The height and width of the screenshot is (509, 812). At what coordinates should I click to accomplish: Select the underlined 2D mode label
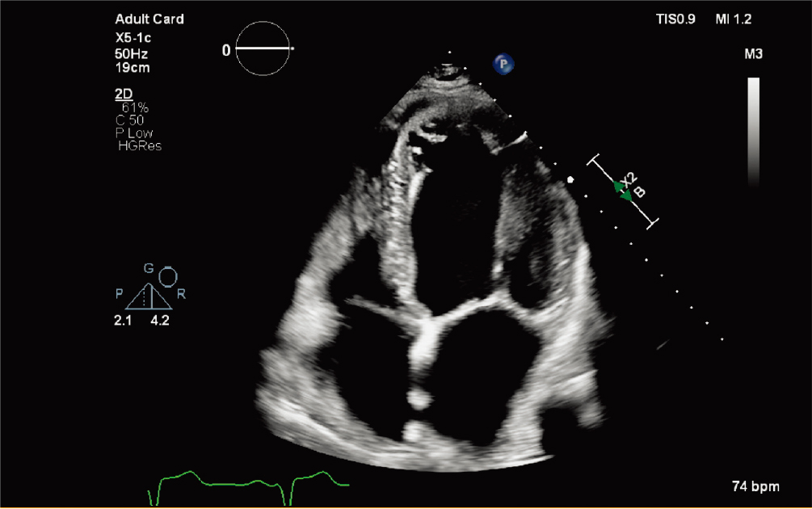pyautogui.click(x=124, y=94)
